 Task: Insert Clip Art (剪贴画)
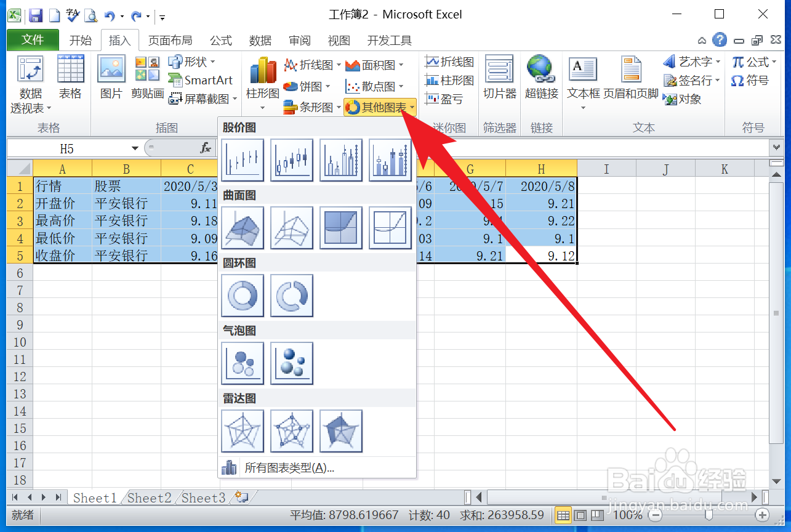pyautogui.click(x=147, y=78)
